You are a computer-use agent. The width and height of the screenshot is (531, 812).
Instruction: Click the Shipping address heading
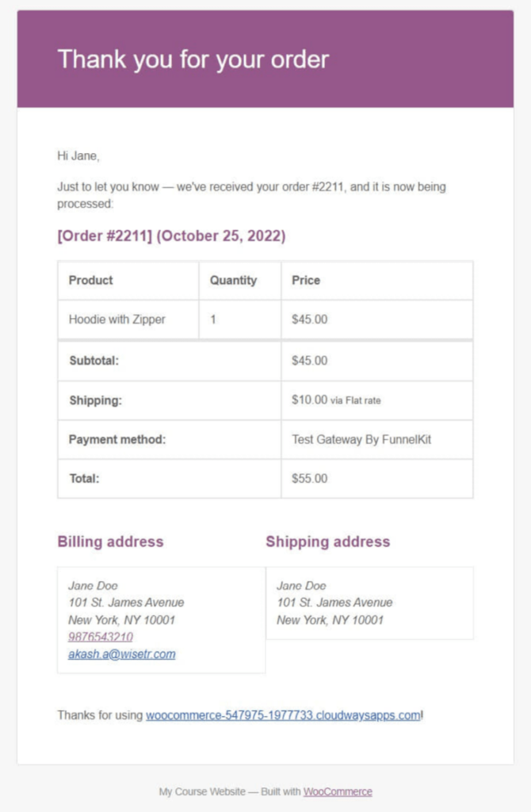click(327, 542)
